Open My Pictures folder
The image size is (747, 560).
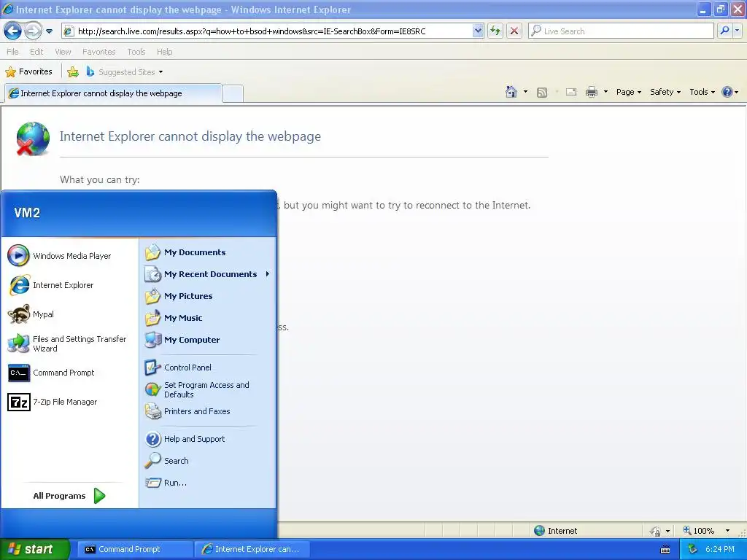207,296
